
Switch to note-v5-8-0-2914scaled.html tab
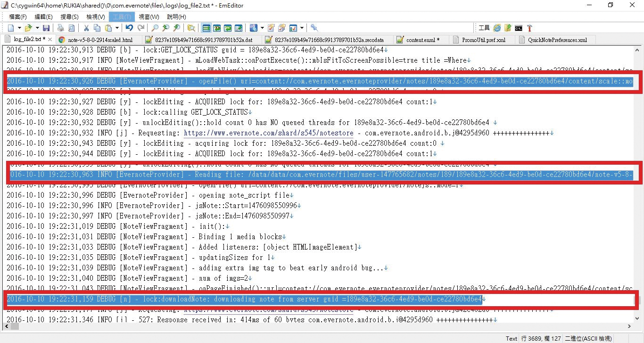(100, 40)
